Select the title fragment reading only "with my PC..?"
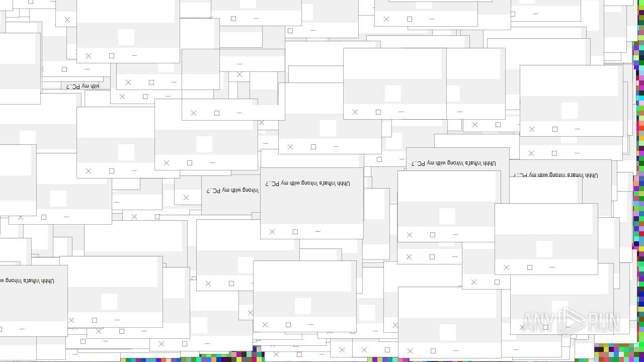Image resolution: width=644 pixels, height=362 pixels. (x=83, y=86)
